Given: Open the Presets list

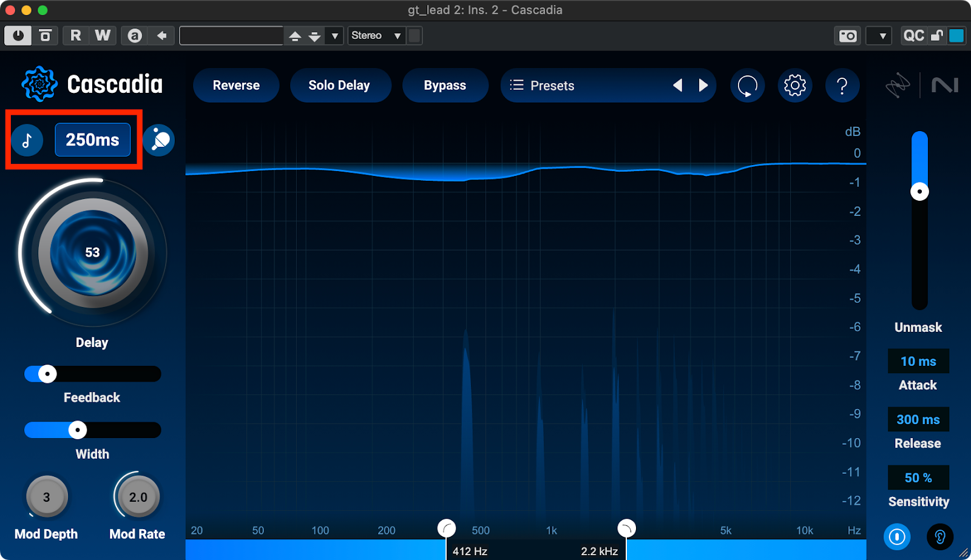Looking at the screenshot, I should coord(551,86).
